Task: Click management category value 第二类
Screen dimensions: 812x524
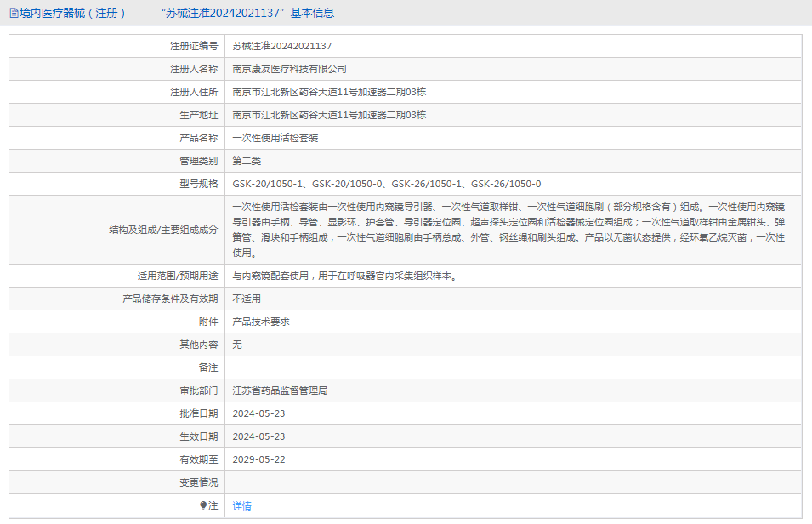Action: (x=247, y=161)
